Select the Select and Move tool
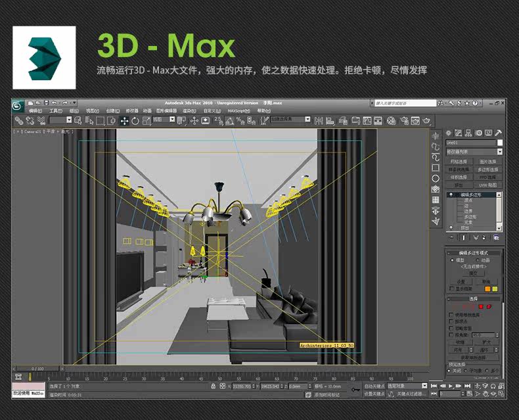The height and width of the screenshot is (420, 519). coord(124,121)
